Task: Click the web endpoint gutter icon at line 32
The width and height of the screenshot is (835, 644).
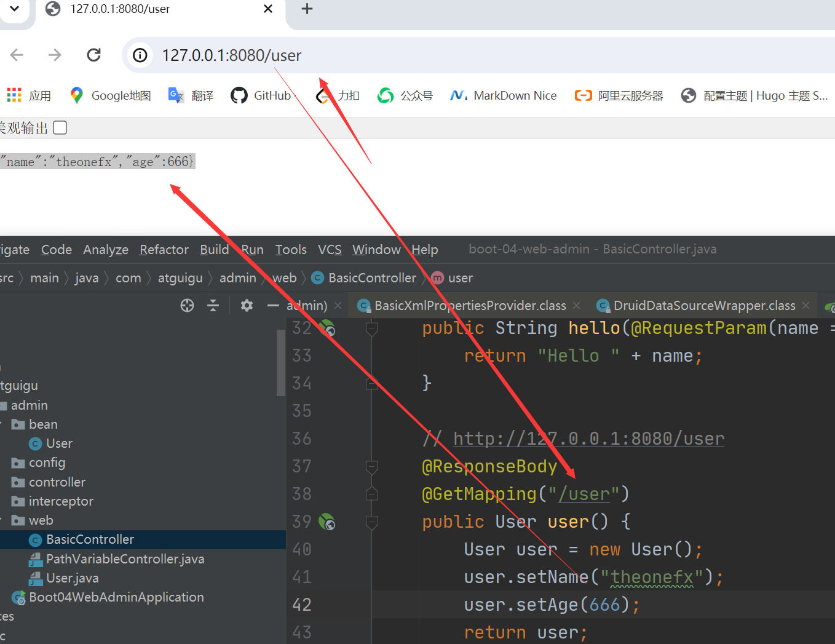Action: coord(327,328)
